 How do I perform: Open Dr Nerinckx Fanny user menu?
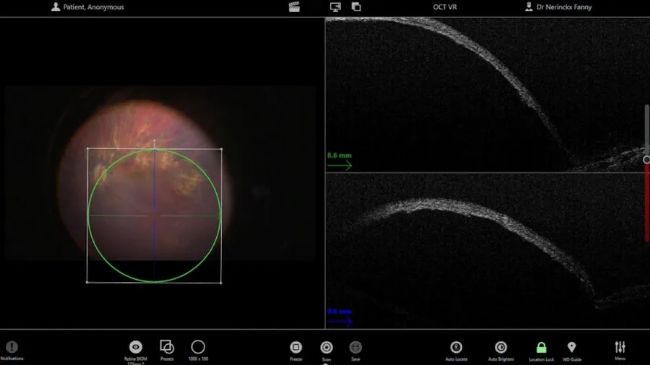pos(558,7)
